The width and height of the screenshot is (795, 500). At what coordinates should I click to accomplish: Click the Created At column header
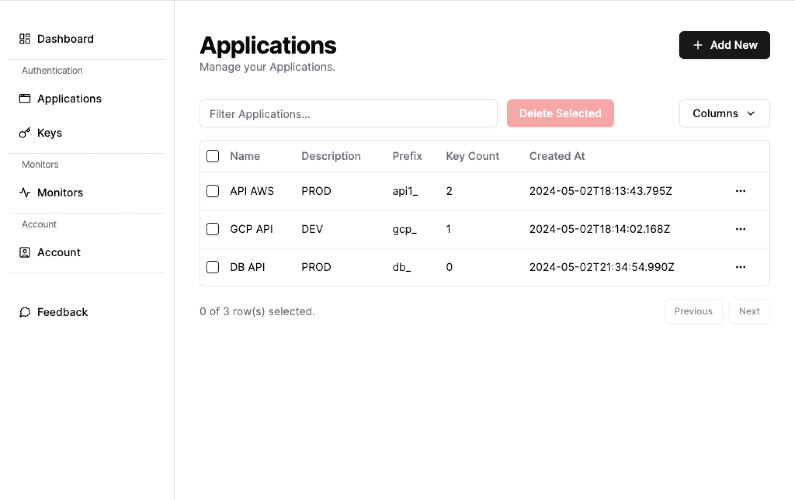(x=557, y=156)
